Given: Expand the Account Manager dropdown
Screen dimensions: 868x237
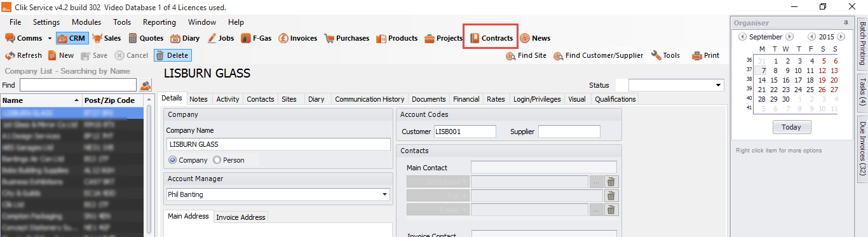Looking at the screenshot, I should point(385,194).
